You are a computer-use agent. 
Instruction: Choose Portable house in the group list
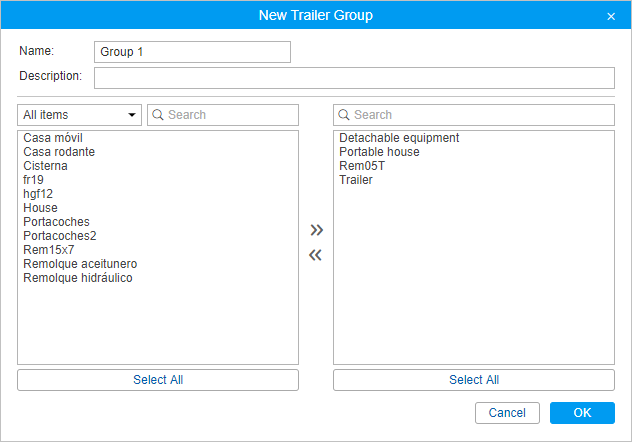click(379, 152)
